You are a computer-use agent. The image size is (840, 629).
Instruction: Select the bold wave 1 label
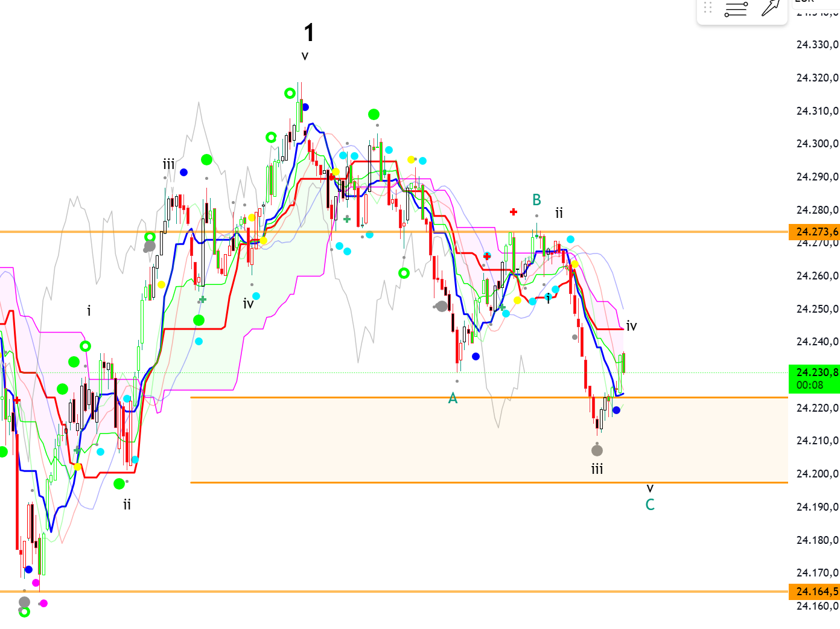(x=308, y=33)
